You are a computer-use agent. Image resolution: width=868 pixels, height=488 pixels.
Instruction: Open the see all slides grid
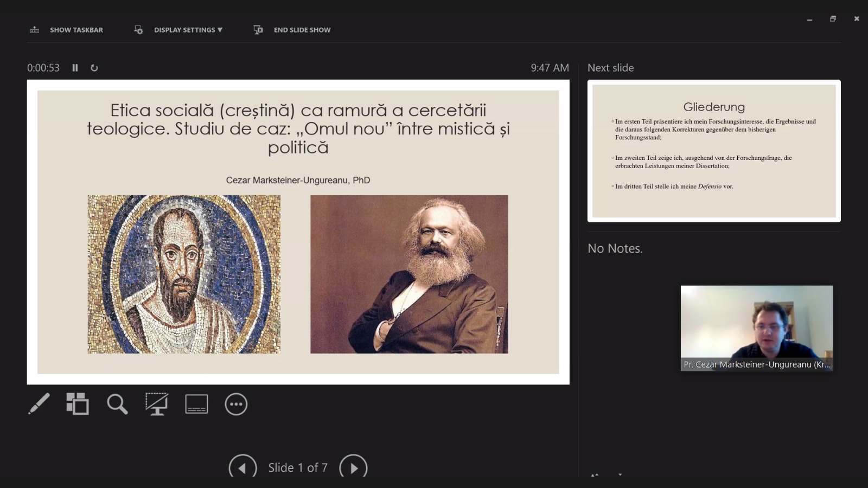point(78,404)
